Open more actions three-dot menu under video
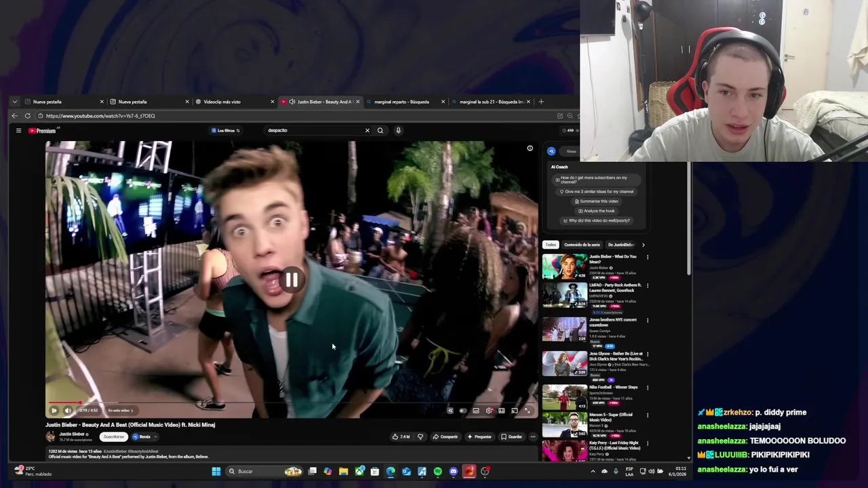The image size is (868, 488). pos(533,436)
